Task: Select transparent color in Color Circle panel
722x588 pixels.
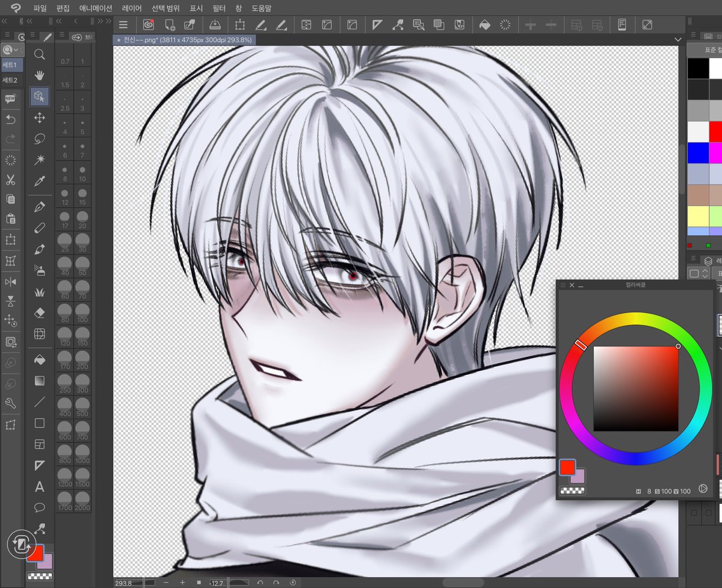Action: 572,491
